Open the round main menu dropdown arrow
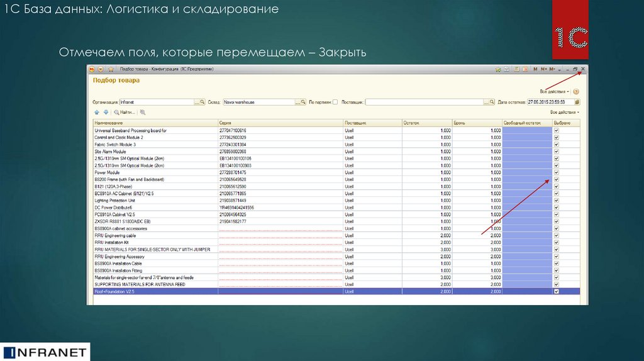 point(101,69)
